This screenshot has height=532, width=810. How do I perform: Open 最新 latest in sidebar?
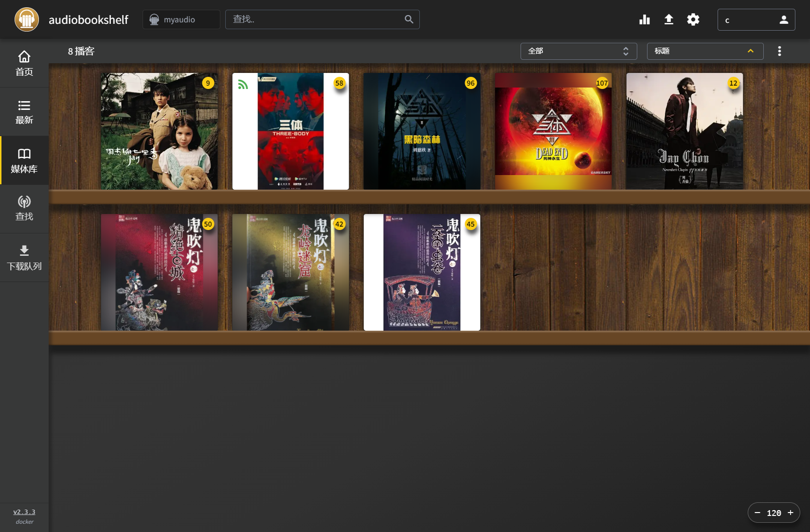click(24, 112)
